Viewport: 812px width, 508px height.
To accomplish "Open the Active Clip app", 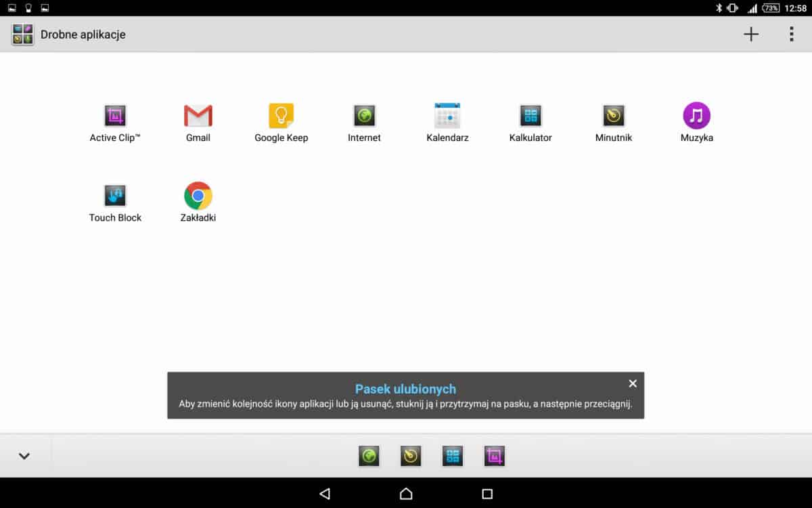I will 115,117.
